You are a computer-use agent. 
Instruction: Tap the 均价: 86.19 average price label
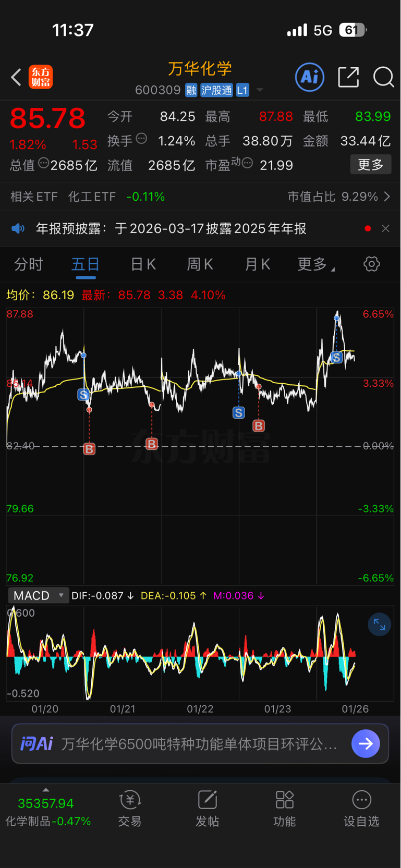click(40, 295)
